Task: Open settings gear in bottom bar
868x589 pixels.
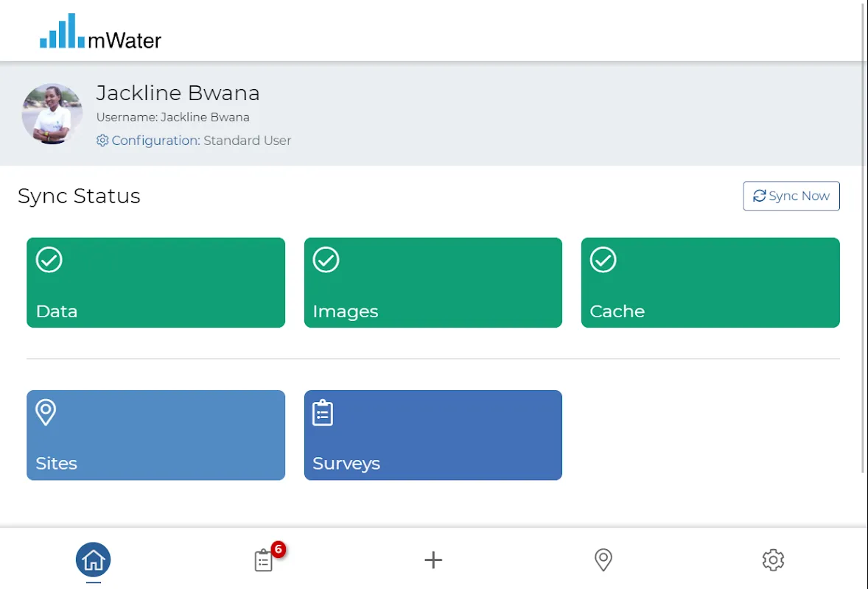Action: (x=773, y=560)
